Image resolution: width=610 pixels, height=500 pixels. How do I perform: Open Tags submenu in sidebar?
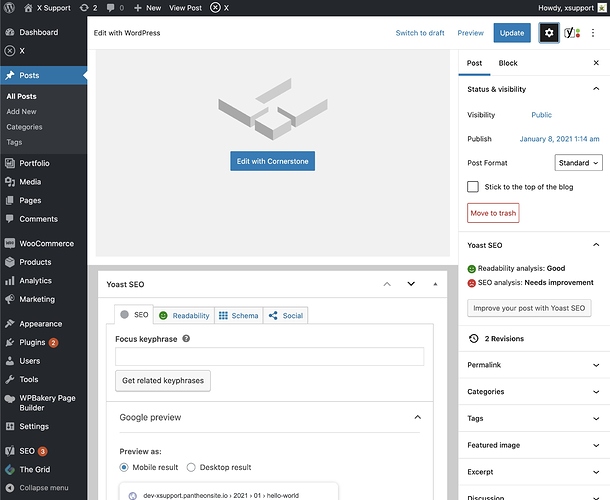14,142
